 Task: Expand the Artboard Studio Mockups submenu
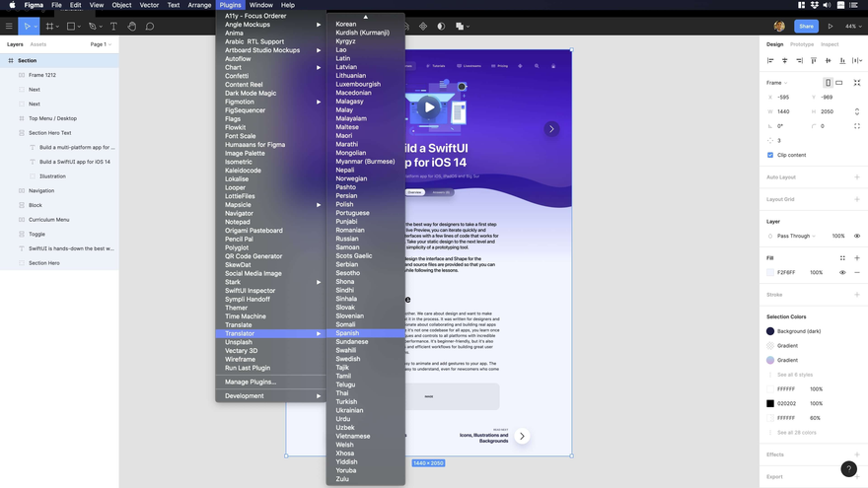pyautogui.click(x=270, y=50)
